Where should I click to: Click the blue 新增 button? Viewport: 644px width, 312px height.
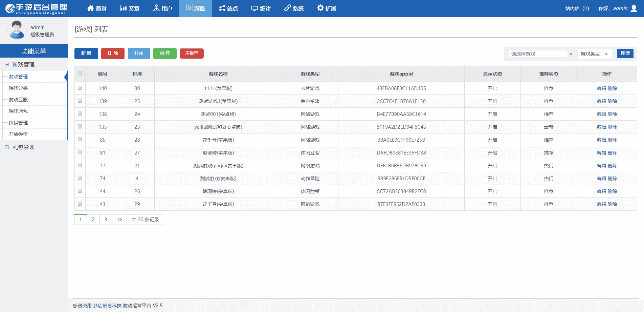coord(86,54)
